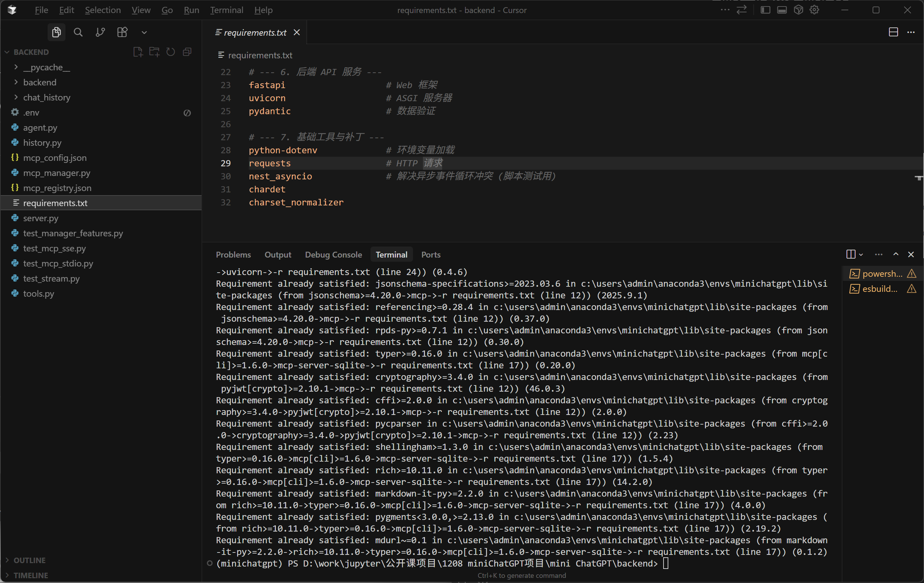Open the File menu
Screen dimensions: 924x583
(41, 10)
